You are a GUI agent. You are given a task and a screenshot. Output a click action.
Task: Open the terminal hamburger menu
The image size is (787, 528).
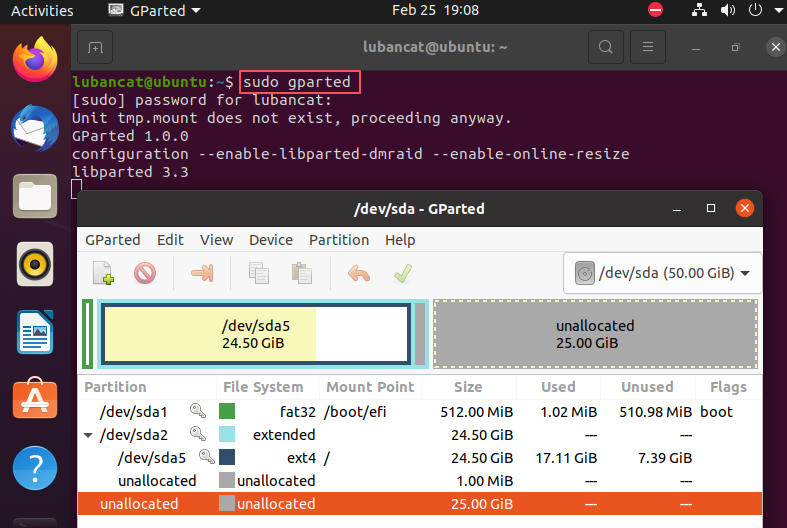[649, 47]
